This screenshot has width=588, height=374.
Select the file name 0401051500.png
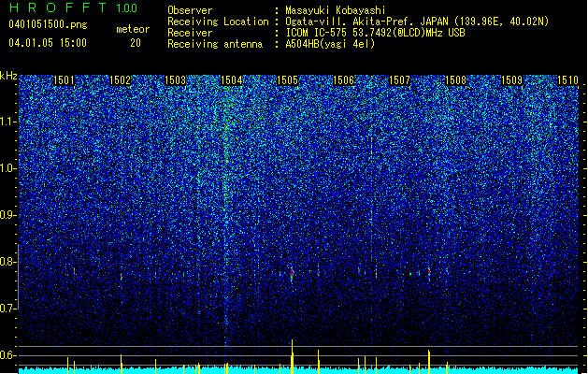48,24
